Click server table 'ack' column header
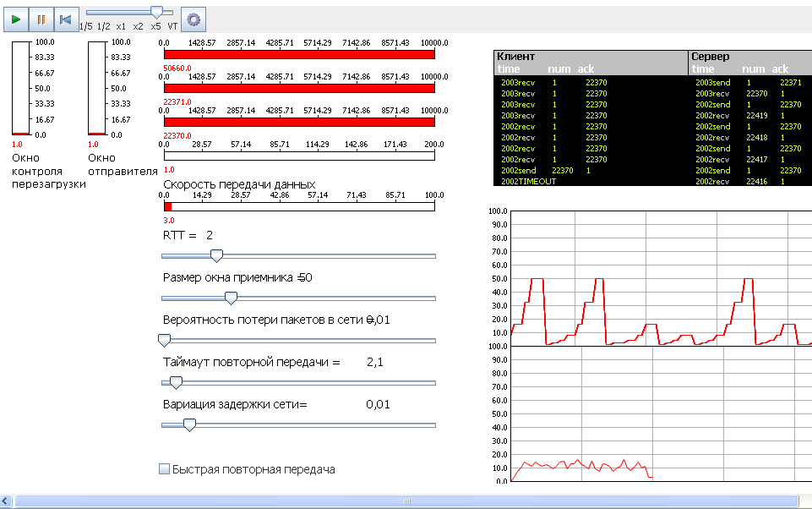The height and width of the screenshot is (509, 812). click(780, 69)
